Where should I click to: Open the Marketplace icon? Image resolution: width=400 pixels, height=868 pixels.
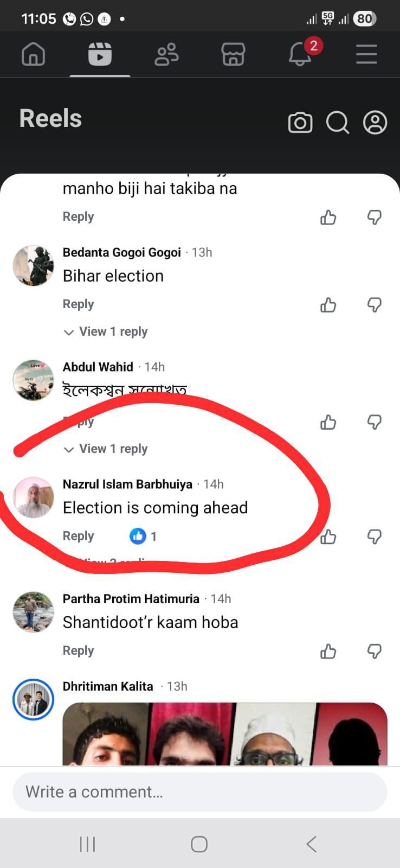click(233, 54)
